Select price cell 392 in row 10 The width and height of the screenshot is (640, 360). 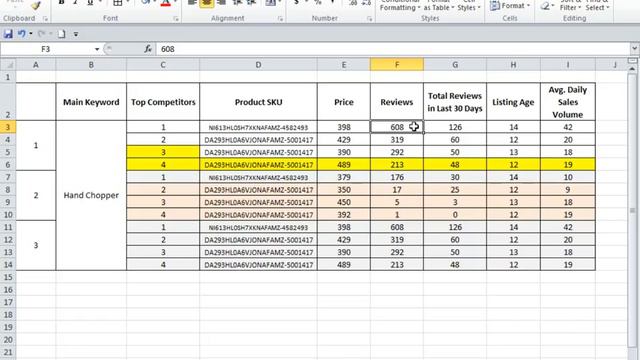[344, 215]
